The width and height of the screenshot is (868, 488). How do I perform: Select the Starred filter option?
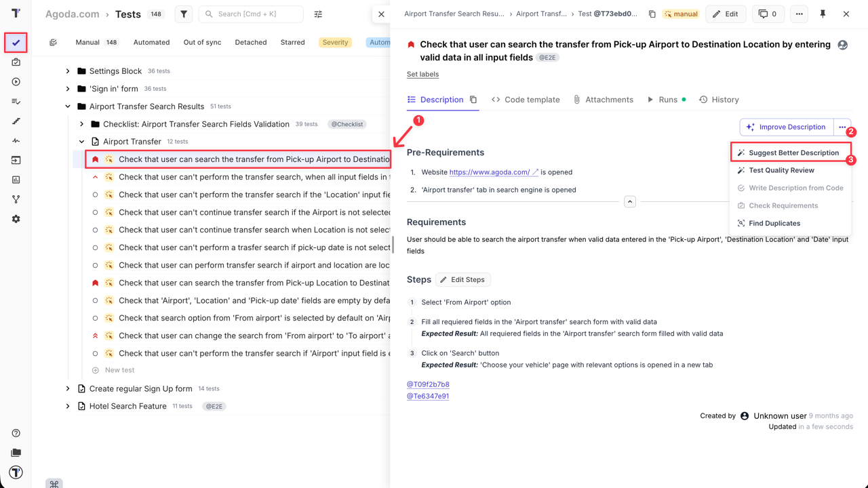point(292,42)
